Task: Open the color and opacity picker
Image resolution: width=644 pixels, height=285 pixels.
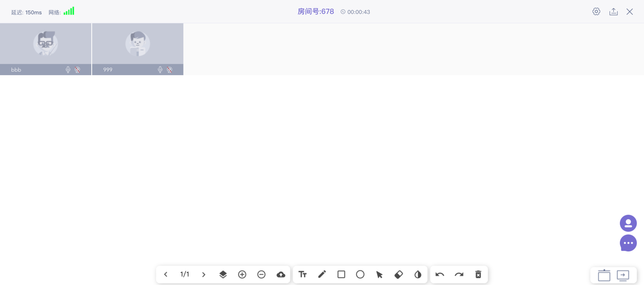Action: pos(418,275)
